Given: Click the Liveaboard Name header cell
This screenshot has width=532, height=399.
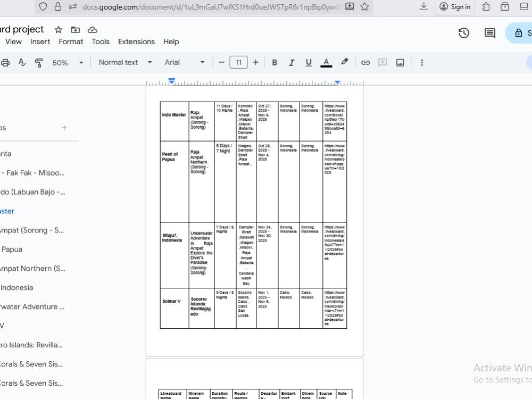Looking at the screenshot, I should coord(172,394).
